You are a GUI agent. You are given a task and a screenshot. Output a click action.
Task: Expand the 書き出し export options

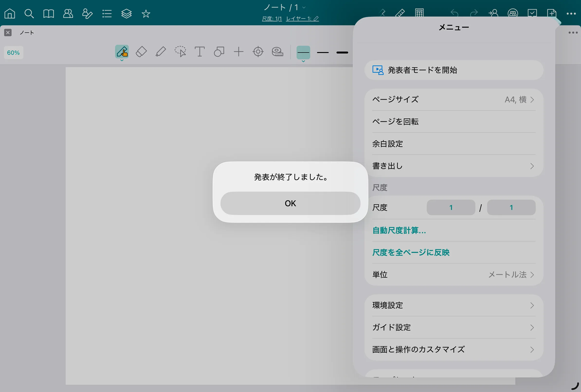[x=453, y=166]
